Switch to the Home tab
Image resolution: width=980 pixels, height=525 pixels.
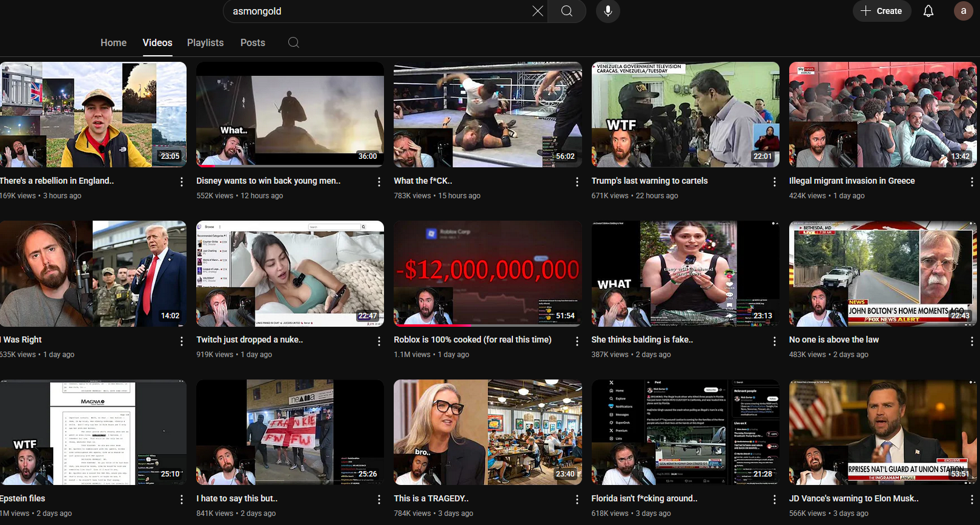pyautogui.click(x=113, y=42)
